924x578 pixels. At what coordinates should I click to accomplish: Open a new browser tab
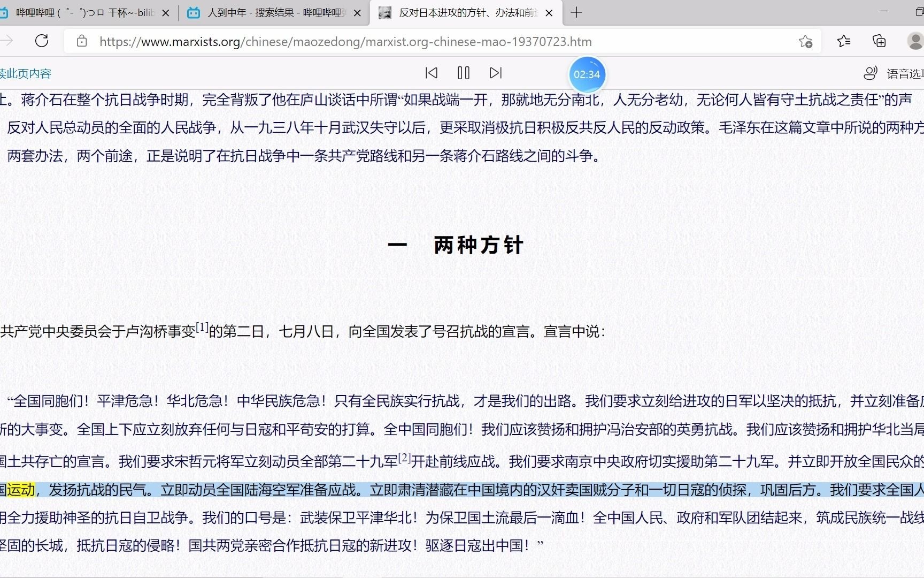coord(576,12)
